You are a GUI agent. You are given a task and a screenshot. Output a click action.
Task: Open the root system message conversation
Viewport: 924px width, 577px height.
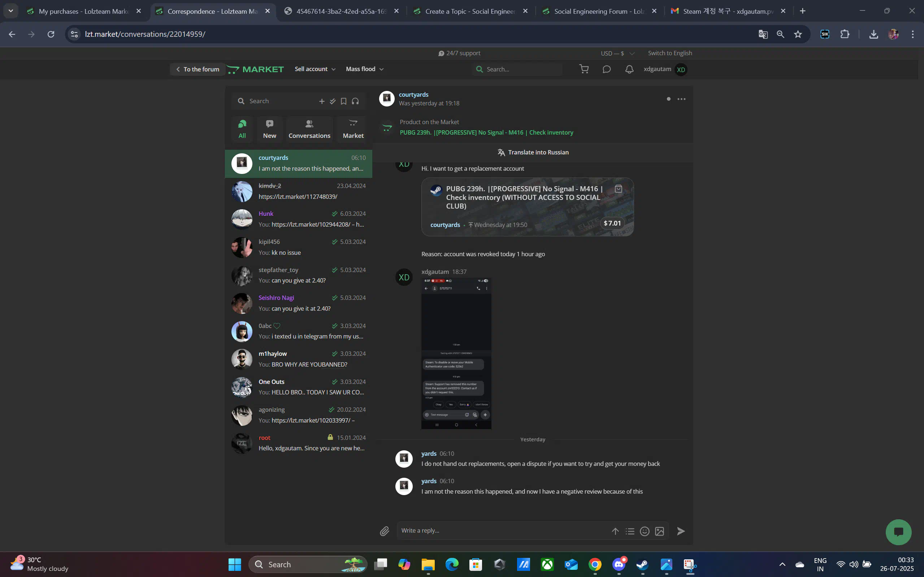point(299,443)
